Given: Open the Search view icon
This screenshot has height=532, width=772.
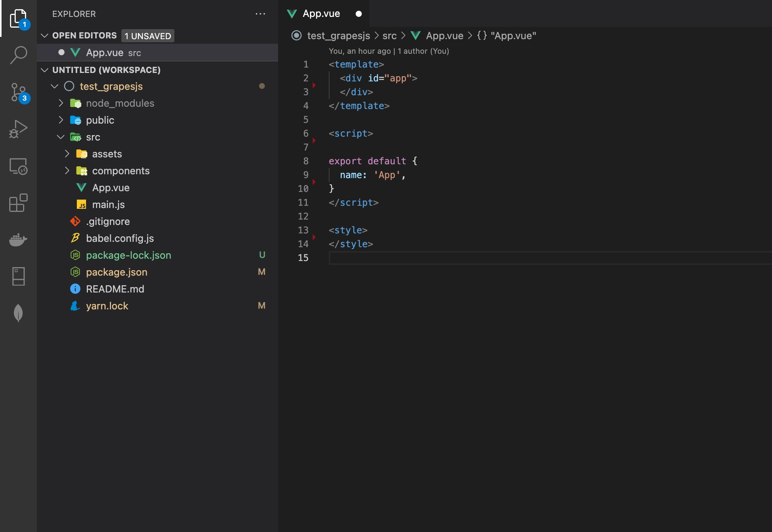Looking at the screenshot, I should [18, 55].
